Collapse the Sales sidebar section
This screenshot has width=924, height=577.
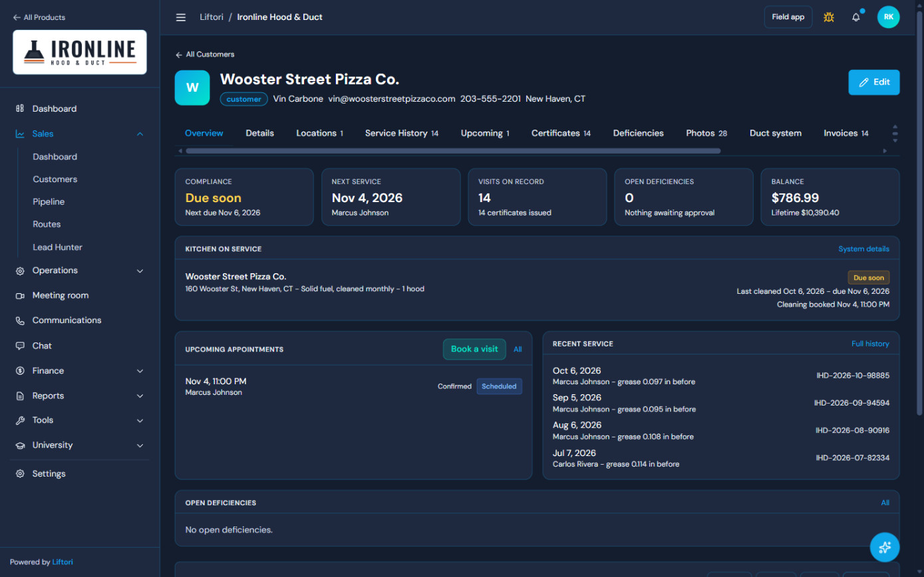[x=80, y=134]
